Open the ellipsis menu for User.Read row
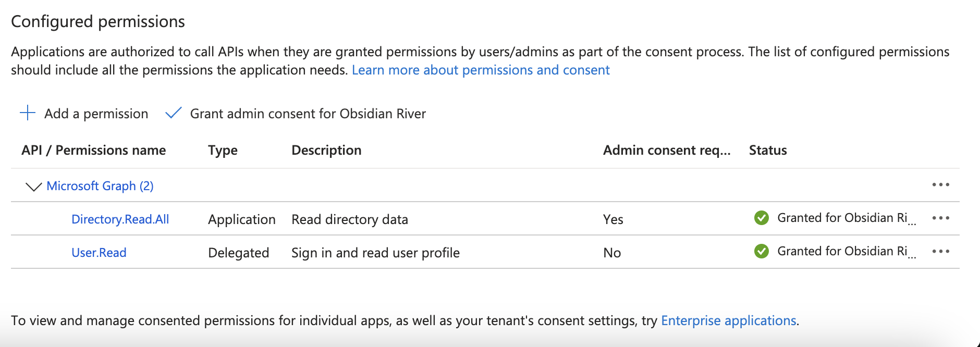The image size is (980, 347). click(940, 252)
